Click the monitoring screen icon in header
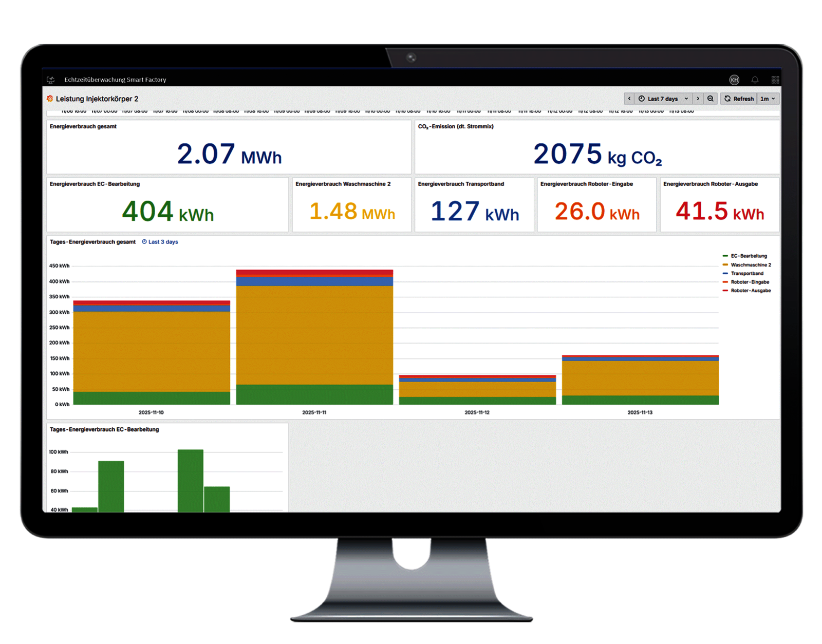 tap(50, 80)
